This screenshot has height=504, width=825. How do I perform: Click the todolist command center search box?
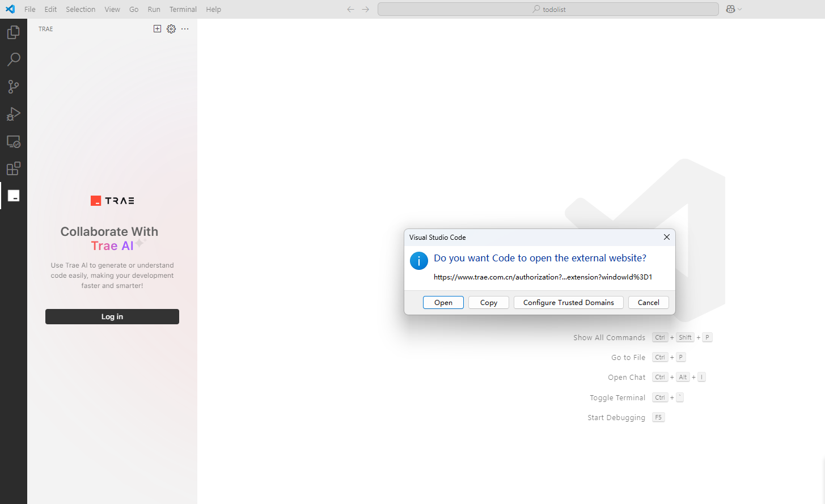(x=548, y=9)
